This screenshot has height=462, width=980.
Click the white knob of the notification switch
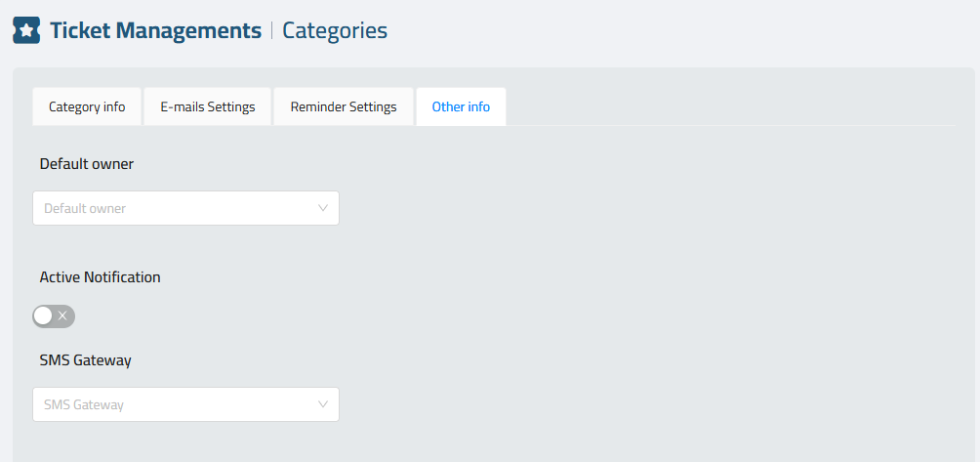pyautogui.click(x=43, y=316)
